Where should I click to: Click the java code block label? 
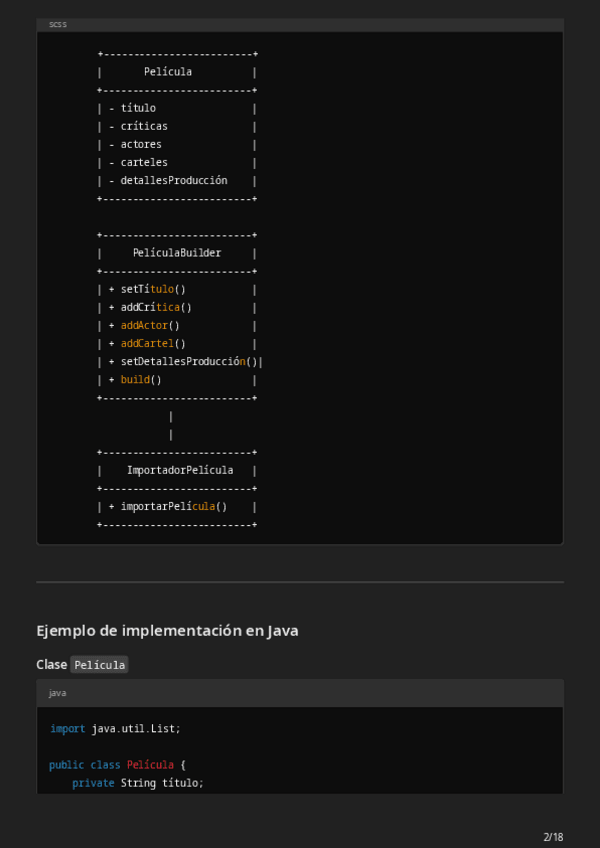click(57, 693)
